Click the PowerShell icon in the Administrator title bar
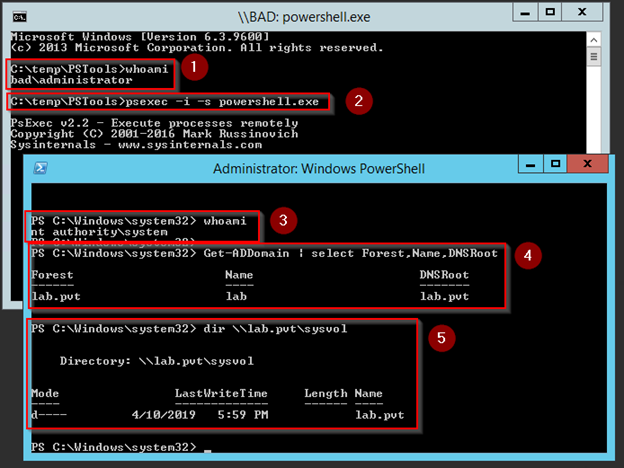 (x=40, y=168)
